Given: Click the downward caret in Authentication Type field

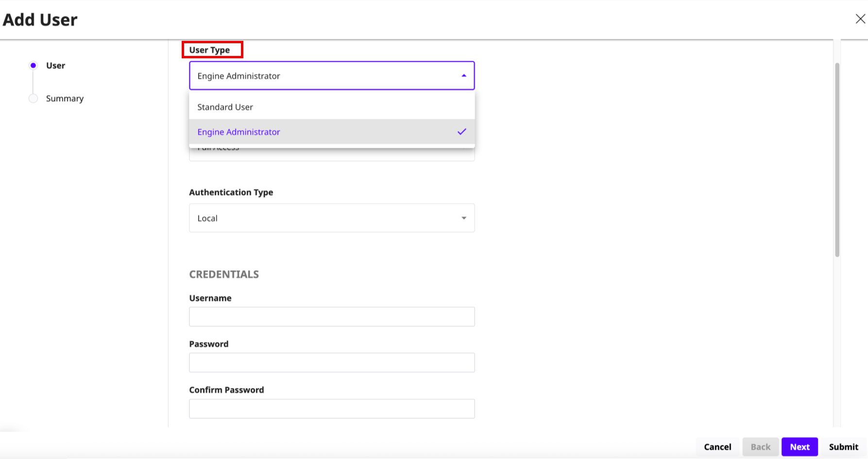Looking at the screenshot, I should tap(463, 218).
